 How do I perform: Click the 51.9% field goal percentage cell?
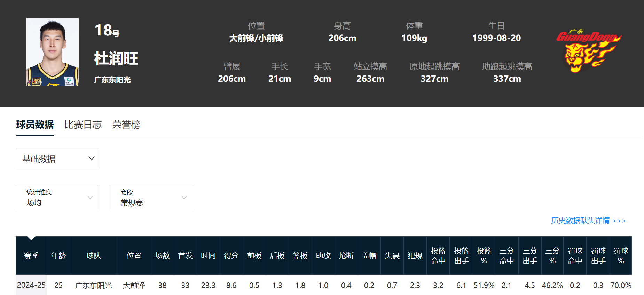coord(484,286)
